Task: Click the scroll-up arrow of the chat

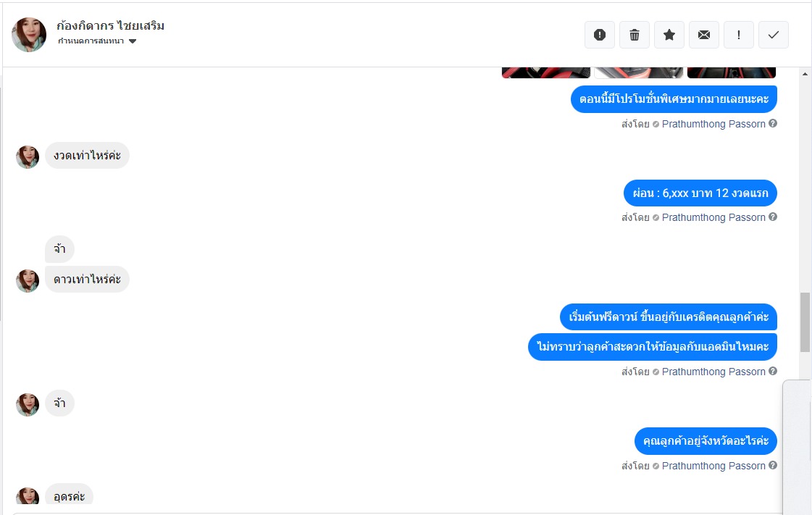Action: click(x=805, y=74)
